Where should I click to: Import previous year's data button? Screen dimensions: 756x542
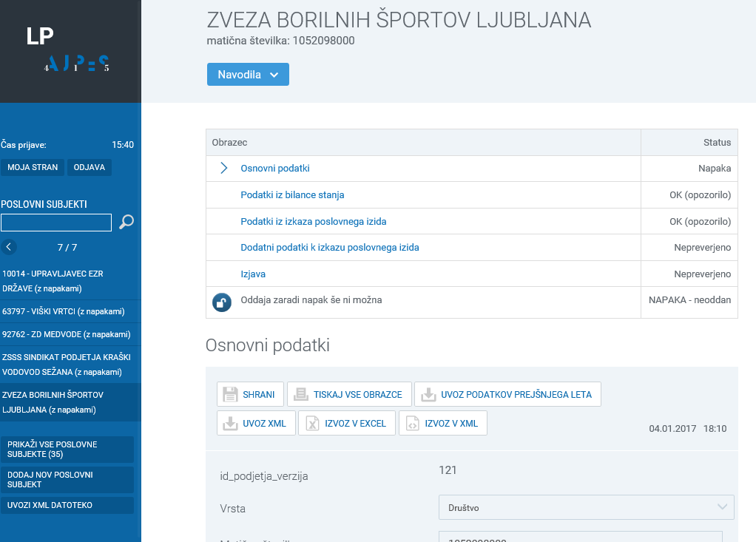507,394
